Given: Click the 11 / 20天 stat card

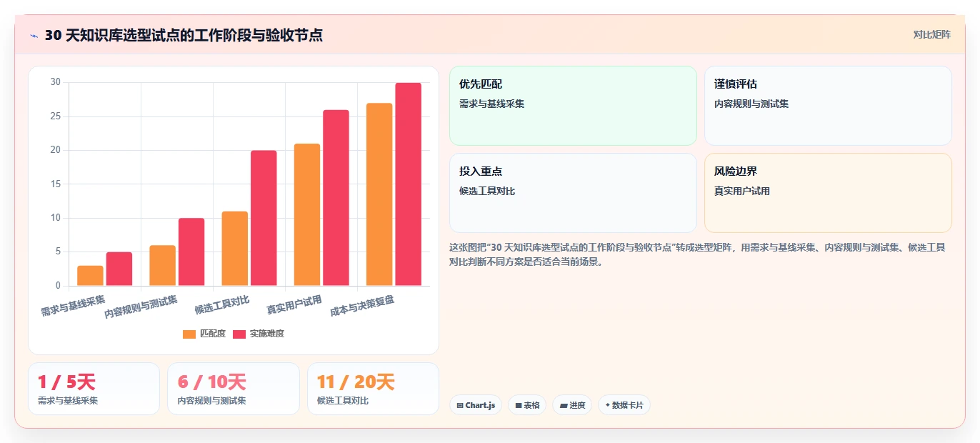Looking at the screenshot, I should (373, 389).
